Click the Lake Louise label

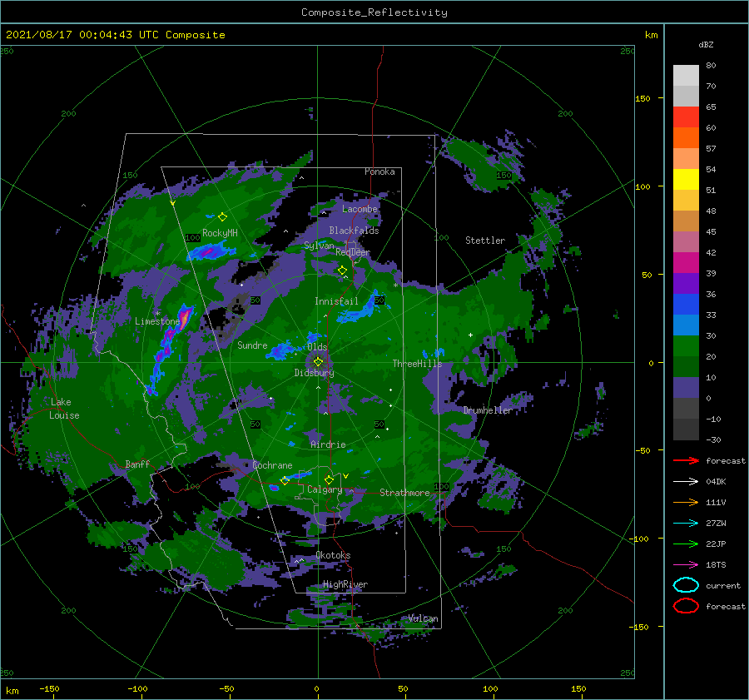pos(64,409)
